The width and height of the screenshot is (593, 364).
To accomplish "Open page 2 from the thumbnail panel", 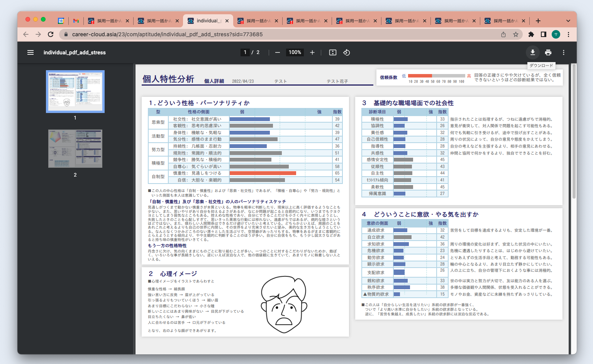I will (x=75, y=149).
